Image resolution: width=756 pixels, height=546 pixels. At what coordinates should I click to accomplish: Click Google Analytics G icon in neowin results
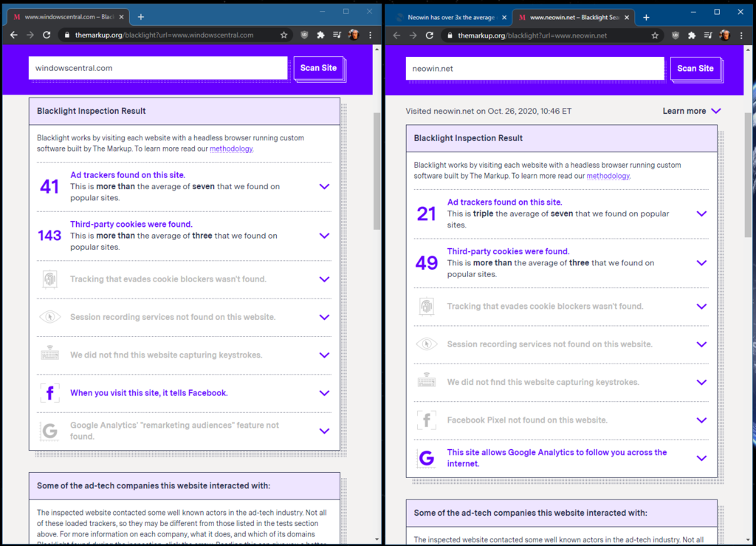[426, 458]
